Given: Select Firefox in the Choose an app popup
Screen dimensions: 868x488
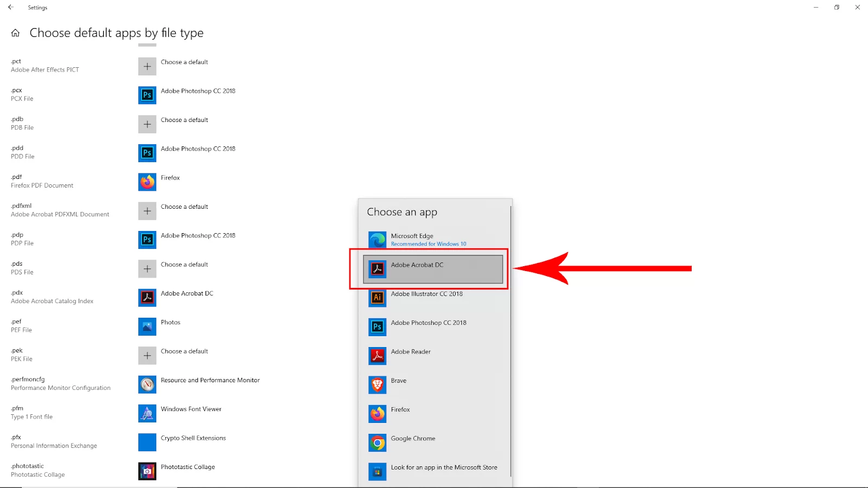Looking at the screenshot, I should (433, 414).
